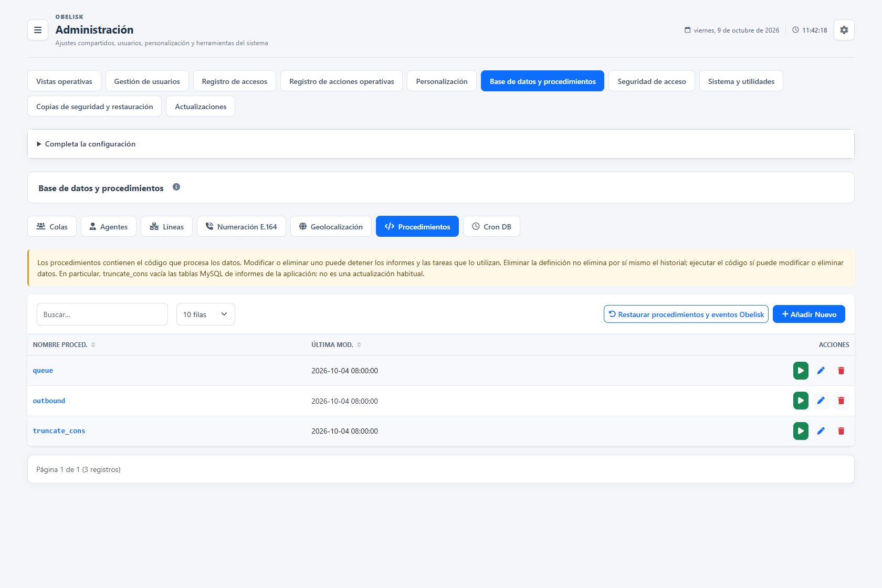The height and width of the screenshot is (588, 882).
Task: Open the truncate_cons procedure link
Action: (59, 431)
